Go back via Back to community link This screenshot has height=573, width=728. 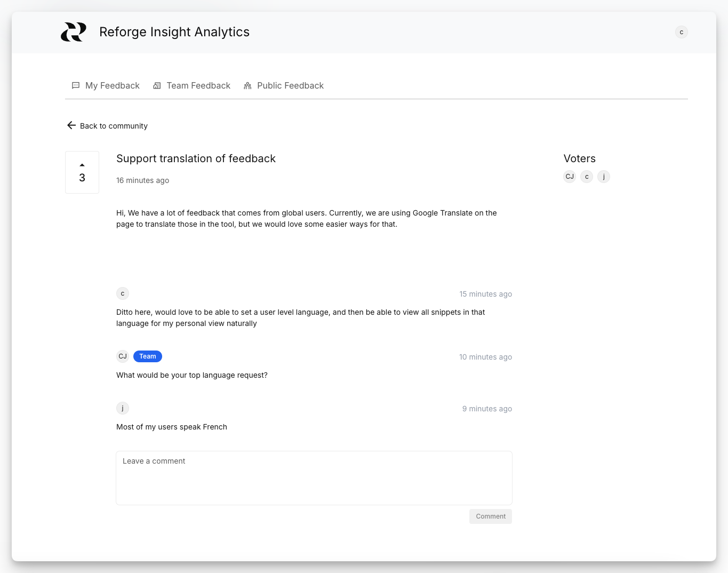107,126
